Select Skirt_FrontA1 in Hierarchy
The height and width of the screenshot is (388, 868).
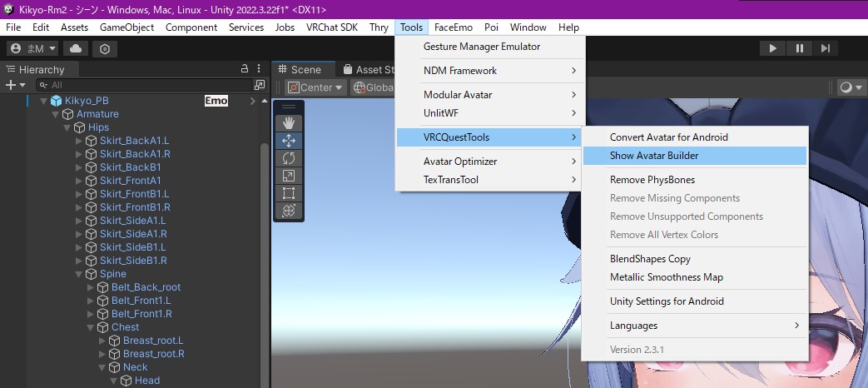(131, 181)
